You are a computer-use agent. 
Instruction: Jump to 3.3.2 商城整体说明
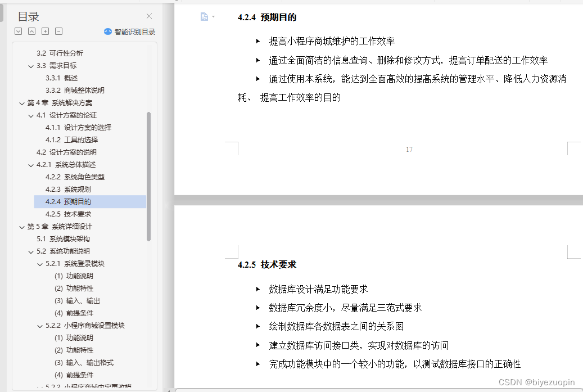75,90
